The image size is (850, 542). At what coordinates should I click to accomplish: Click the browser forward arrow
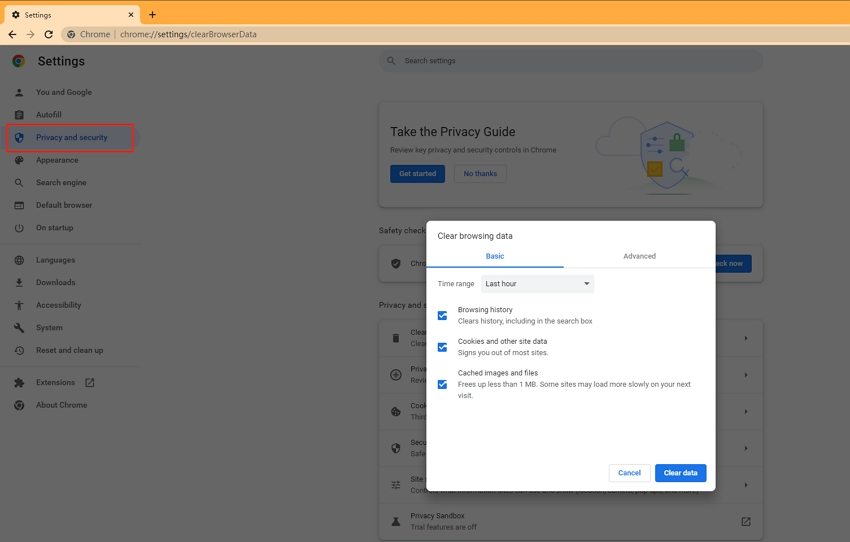click(30, 34)
